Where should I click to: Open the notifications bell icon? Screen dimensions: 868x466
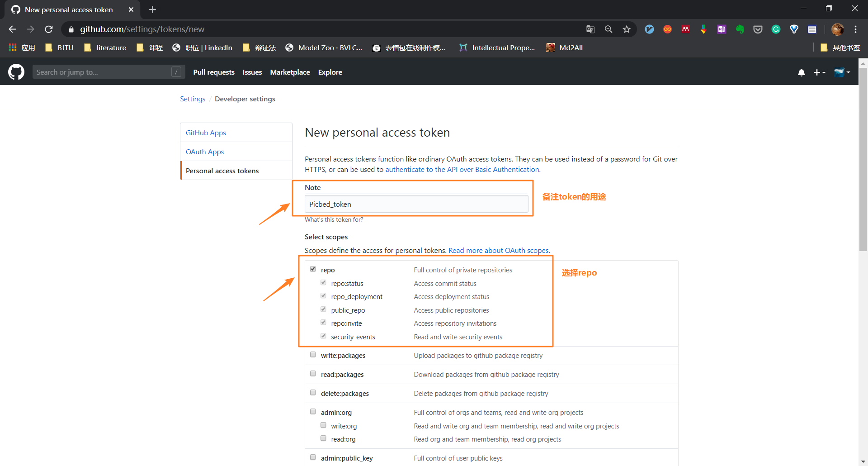pyautogui.click(x=801, y=72)
